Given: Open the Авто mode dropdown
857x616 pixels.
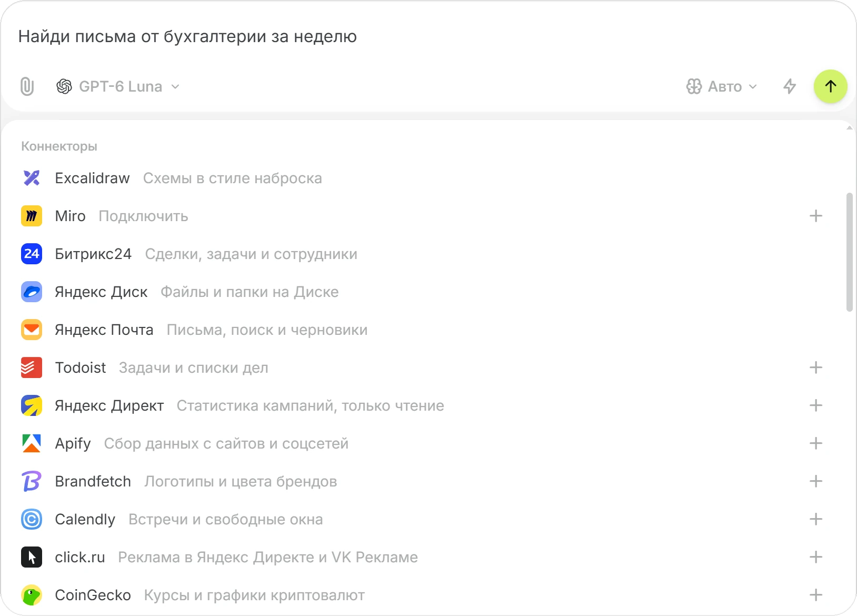Looking at the screenshot, I should pos(722,86).
